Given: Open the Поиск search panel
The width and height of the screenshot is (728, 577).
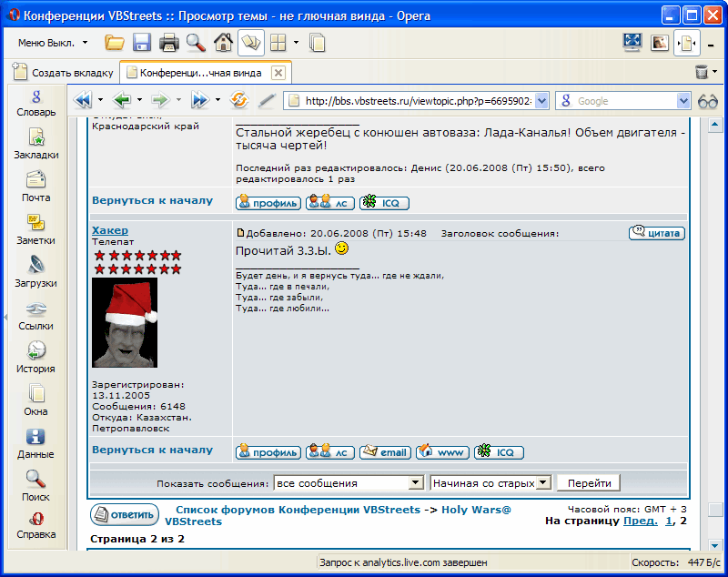Looking at the screenshot, I should click(36, 486).
